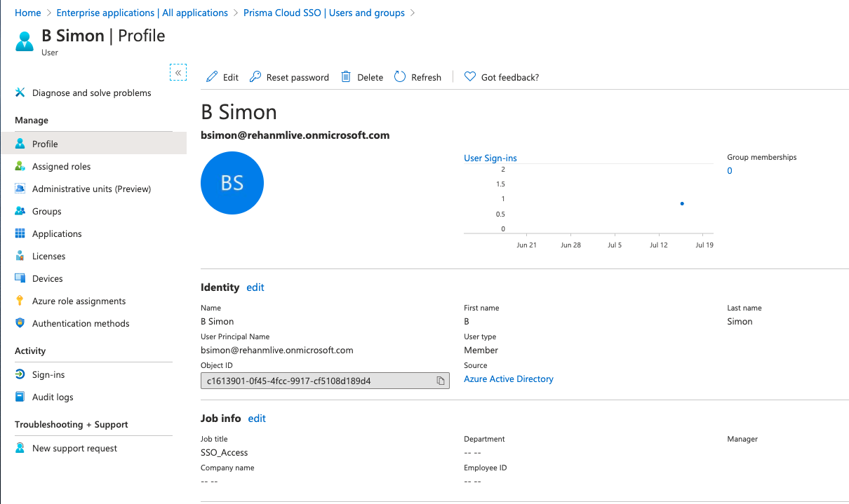Click the Azure role assignments key icon
Viewport: 849px width, 504px height.
click(20, 301)
